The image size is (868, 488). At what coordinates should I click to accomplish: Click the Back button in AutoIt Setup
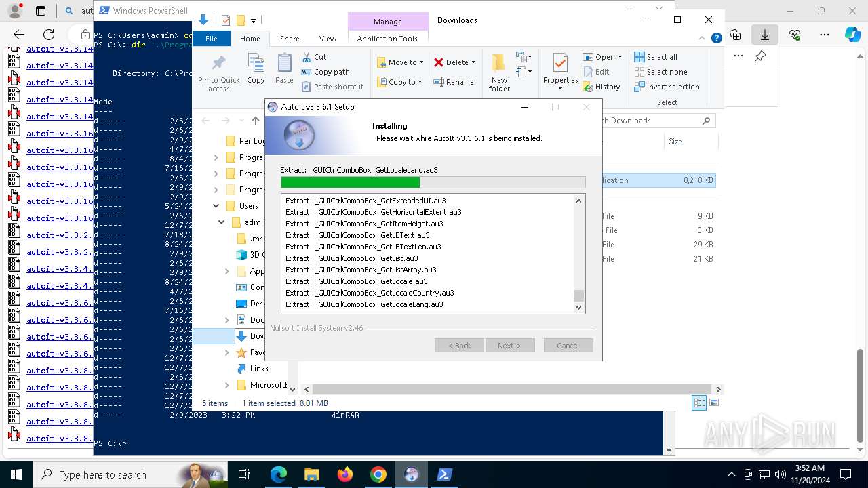click(459, 346)
